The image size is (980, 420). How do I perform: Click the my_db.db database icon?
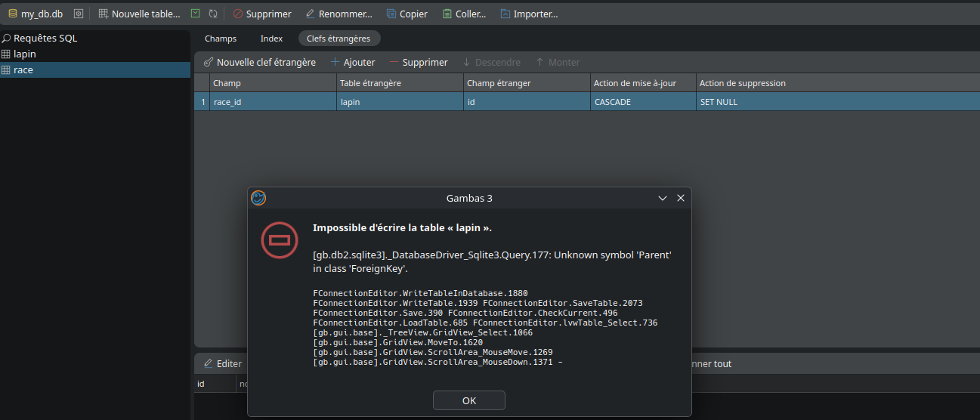coord(12,14)
